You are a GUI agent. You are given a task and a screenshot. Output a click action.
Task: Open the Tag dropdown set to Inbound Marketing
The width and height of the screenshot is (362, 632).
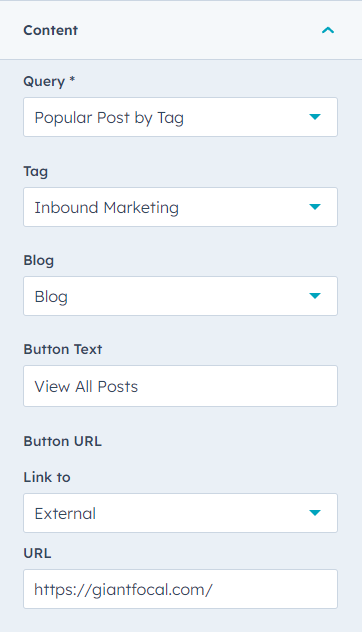[180, 207]
